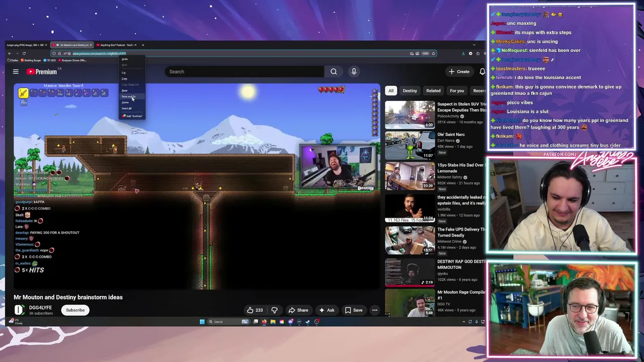The width and height of the screenshot is (644, 362).
Task: Open the Windows Start button
Action: click(x=202, y=322)
